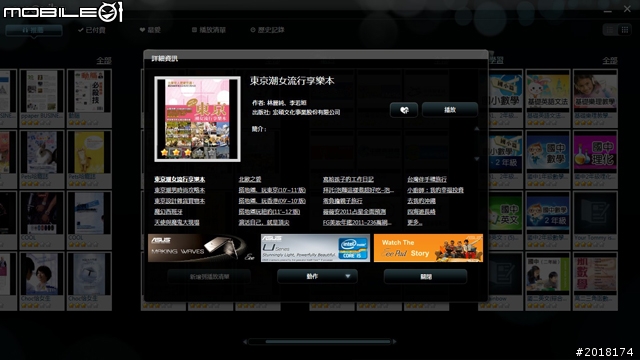Open the Tokyo book cover thumbnail
This screenshot has height=360, width=640.
[198, 119]
